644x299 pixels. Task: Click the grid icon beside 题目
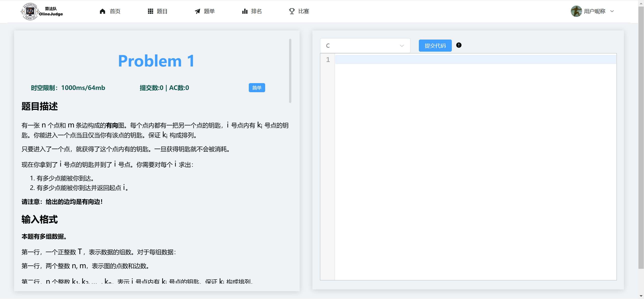150,11
